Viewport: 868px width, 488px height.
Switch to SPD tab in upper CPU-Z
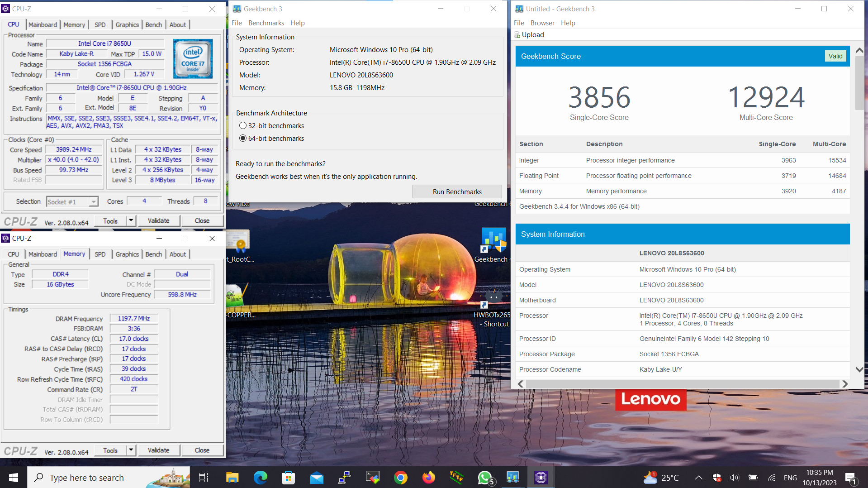pos(100,25)
